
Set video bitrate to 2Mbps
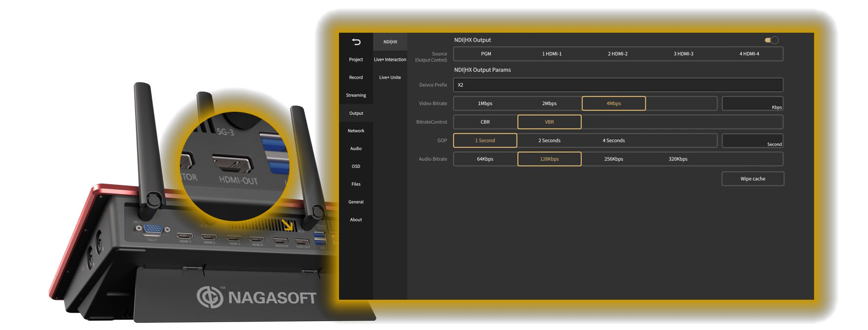[549, 103]
